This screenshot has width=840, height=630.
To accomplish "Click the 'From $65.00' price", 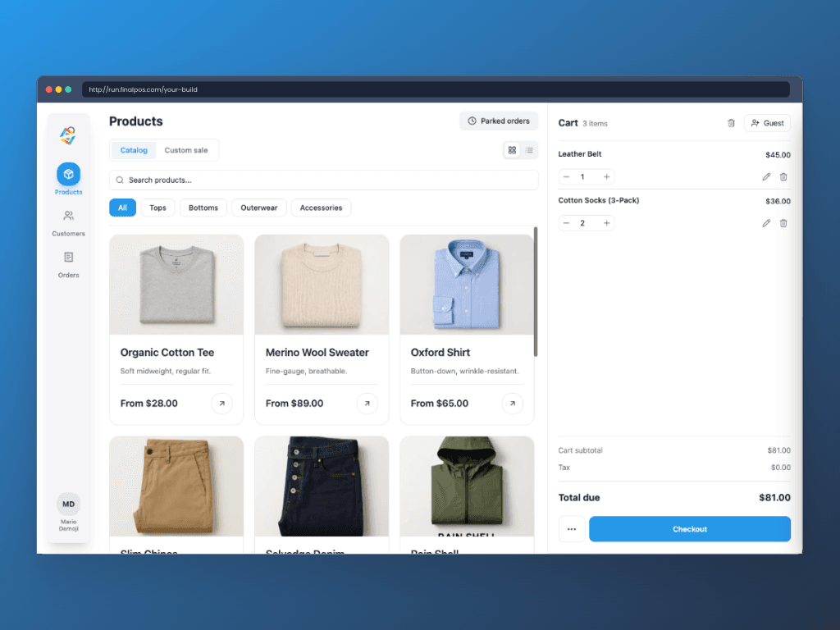I will [x=440, y=404].
